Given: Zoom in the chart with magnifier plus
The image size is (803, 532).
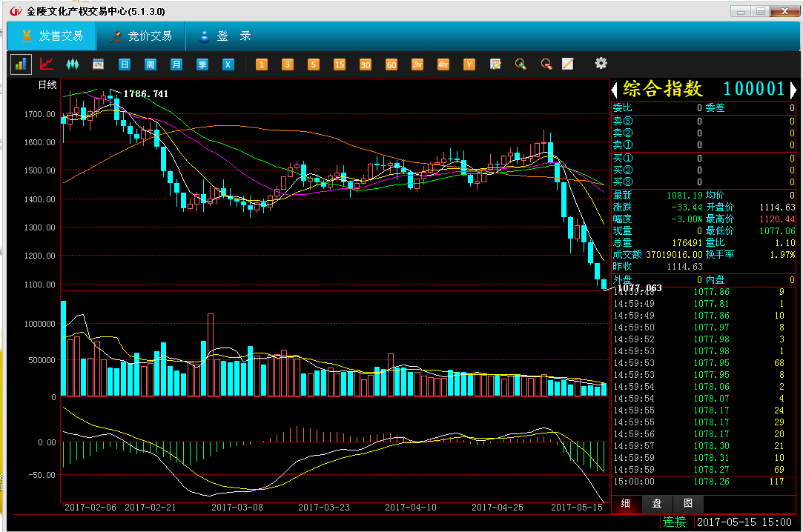Looking at the screenshot, I should (x=521, y=64).
